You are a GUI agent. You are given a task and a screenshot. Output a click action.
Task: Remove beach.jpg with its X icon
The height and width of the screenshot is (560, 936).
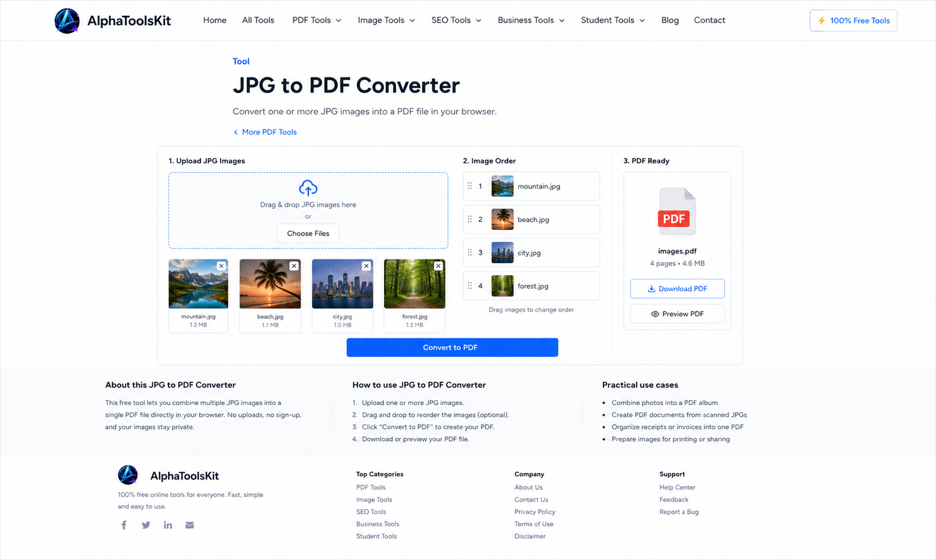pyautogui.click(x=294, y=266)
